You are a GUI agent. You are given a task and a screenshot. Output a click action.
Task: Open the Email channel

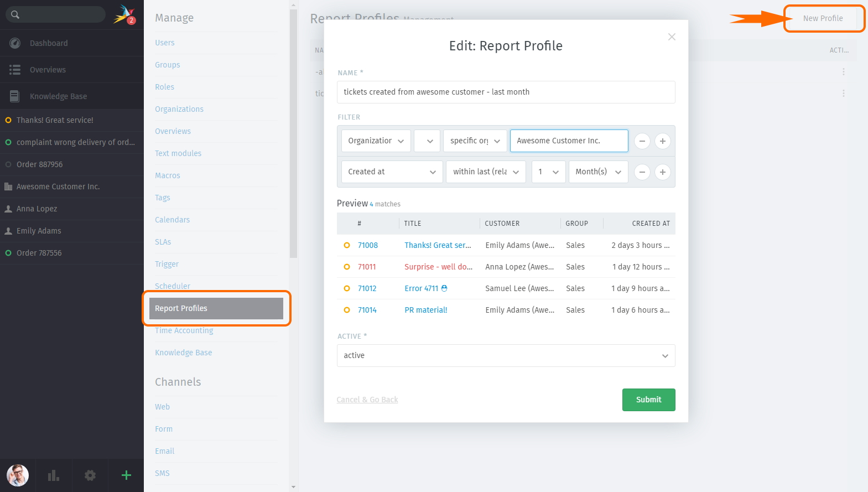pyautogui.click(x=165, y=451)
